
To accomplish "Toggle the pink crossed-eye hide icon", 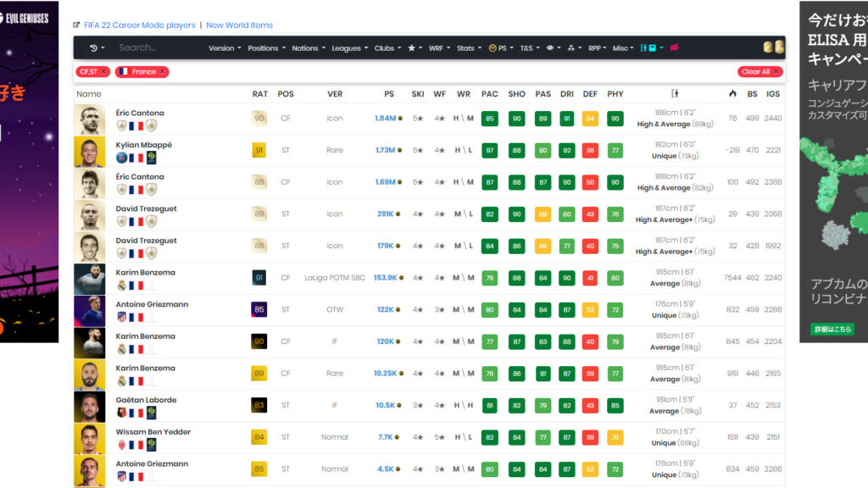I will tap(674, 48).
